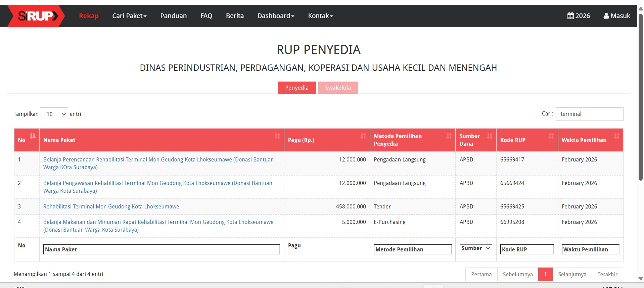Select the 5.000.000 pagu cell
The width and height of the screenshot is (644, 288).
pyautogui.click(x=327, y=226)
